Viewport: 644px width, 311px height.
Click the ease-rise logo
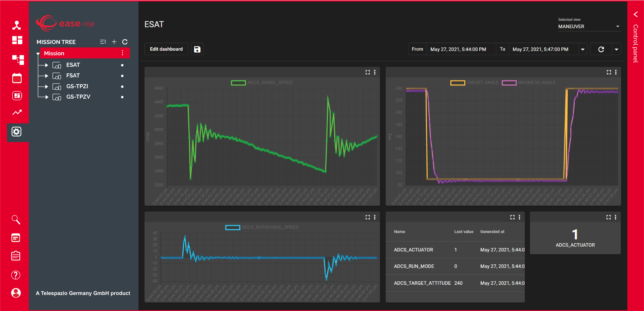(65, 23)
